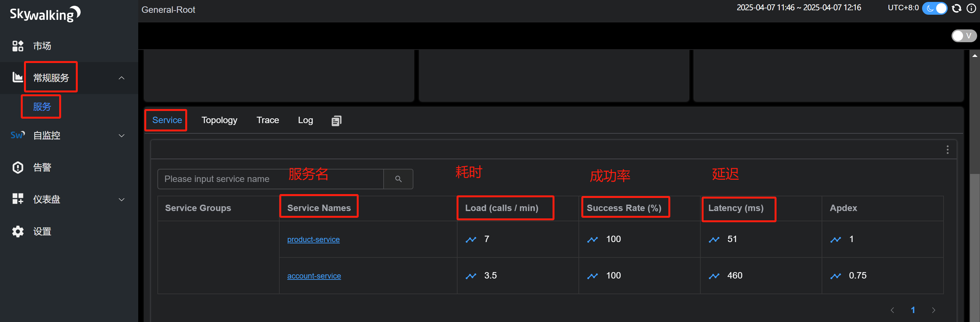
Task: Show Latency trend for account-service
Action: (x=714, y=276)
